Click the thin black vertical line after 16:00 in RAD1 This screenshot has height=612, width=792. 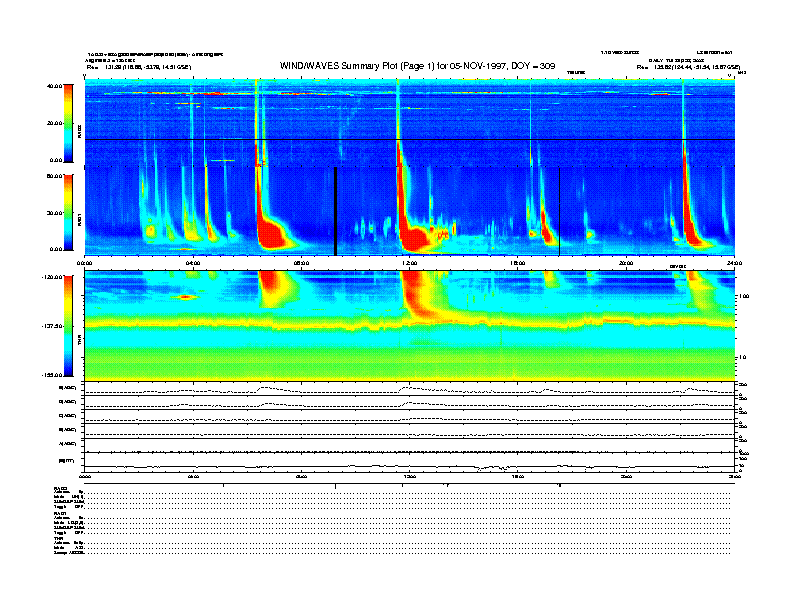coord(560,211)
